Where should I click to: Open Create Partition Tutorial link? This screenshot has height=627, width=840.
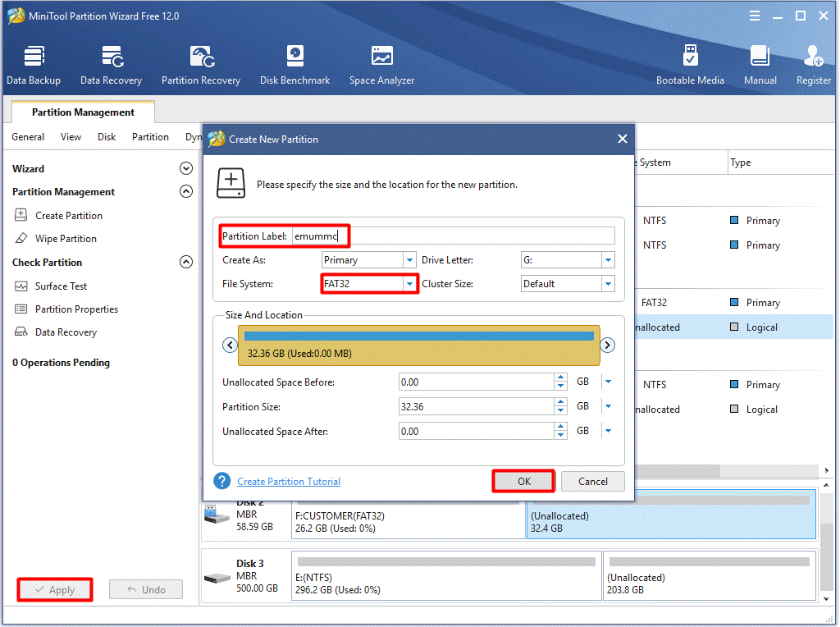point(289,482)
